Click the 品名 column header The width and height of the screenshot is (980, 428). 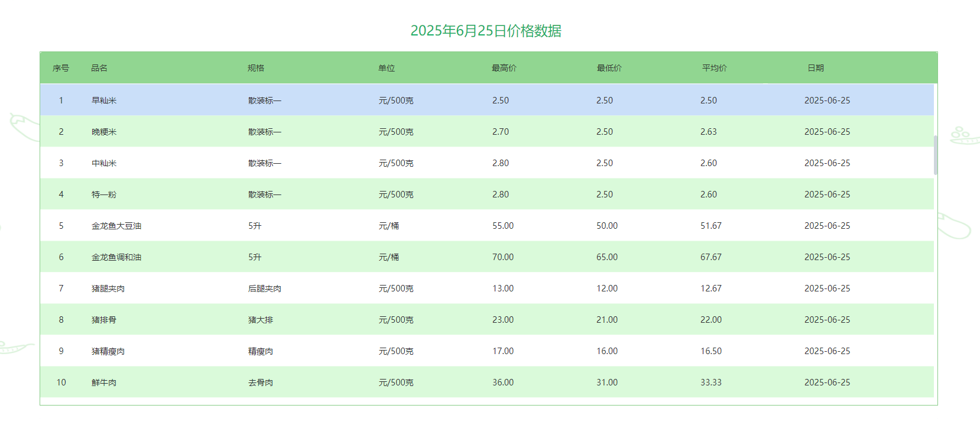tap(99, 68)
